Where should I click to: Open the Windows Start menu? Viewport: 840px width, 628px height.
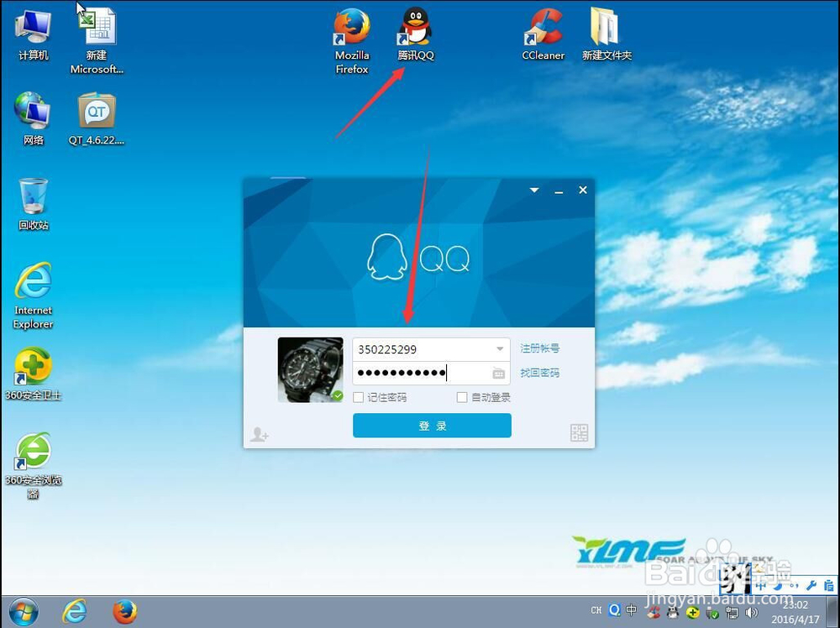point(24,612)
